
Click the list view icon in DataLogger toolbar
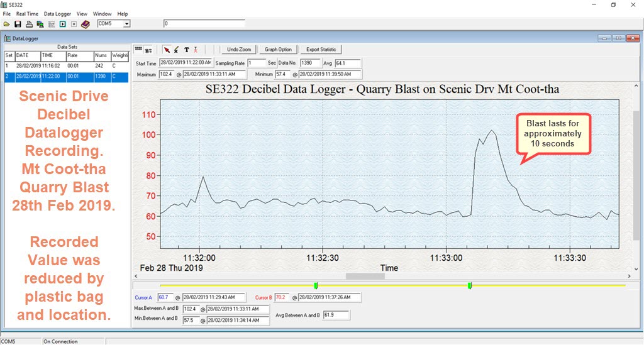pos(148,50)
